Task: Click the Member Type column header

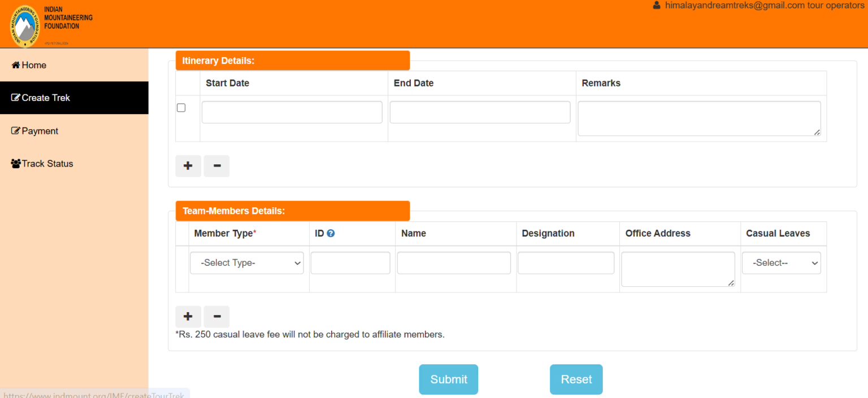Action: pyautogui.click(x=225, y=233)
